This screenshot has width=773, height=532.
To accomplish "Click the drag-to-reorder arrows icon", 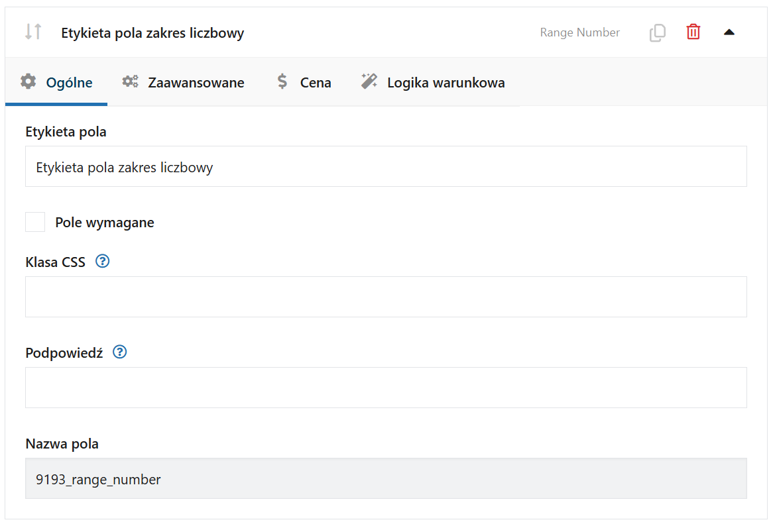I will pyautogui.click(x=33, y=32).
